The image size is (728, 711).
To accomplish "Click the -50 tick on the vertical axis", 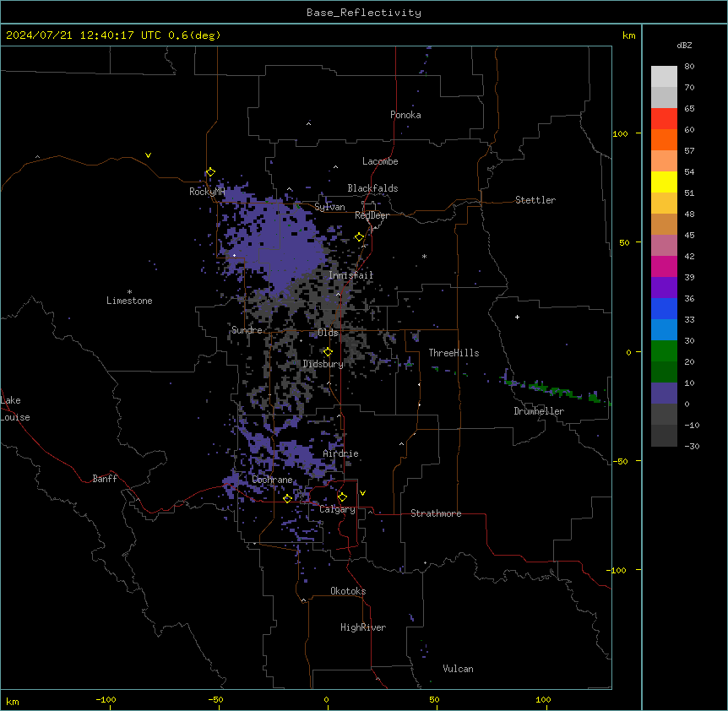I will coord(620,461).
